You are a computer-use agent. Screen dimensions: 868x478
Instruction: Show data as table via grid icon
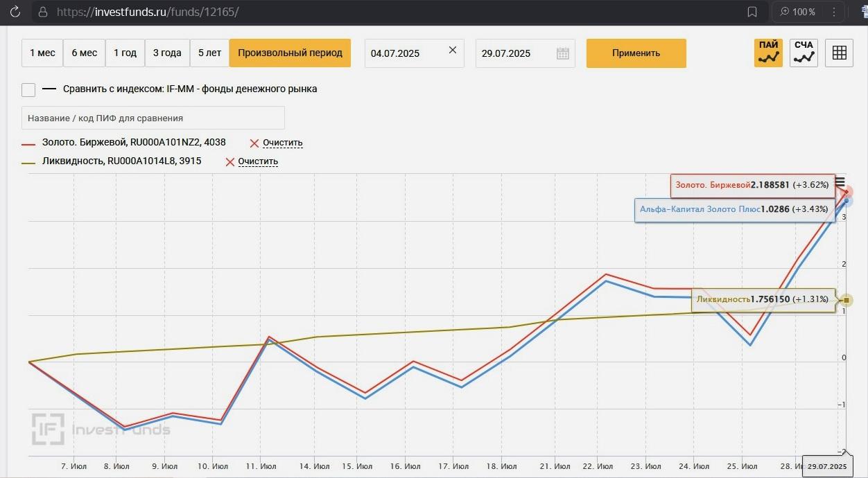pyautogui.click(x=840, y=53)
